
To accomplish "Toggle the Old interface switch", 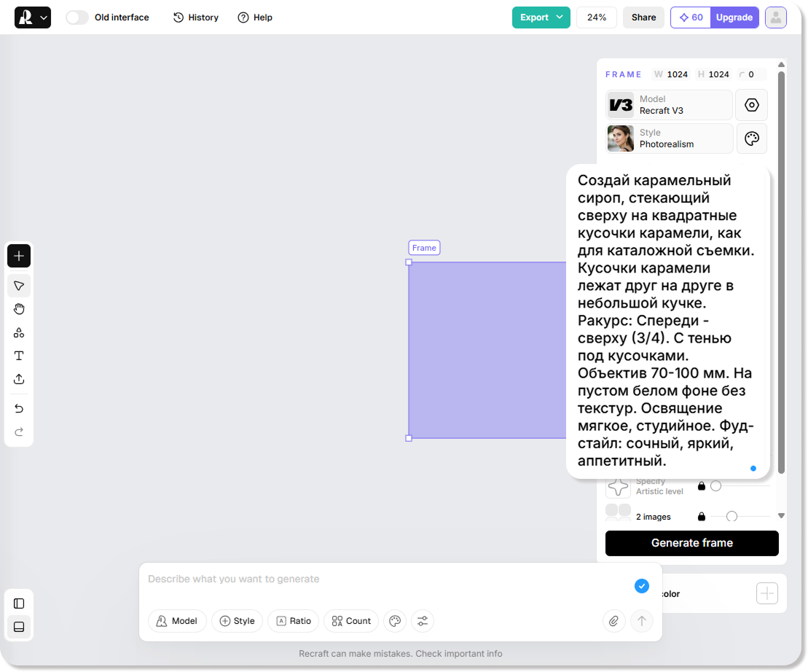I will [x=77, y=17].
